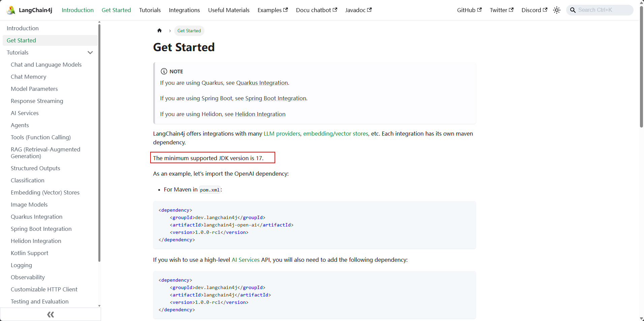Follow Helidon Integration note link

tap(260, 114)
